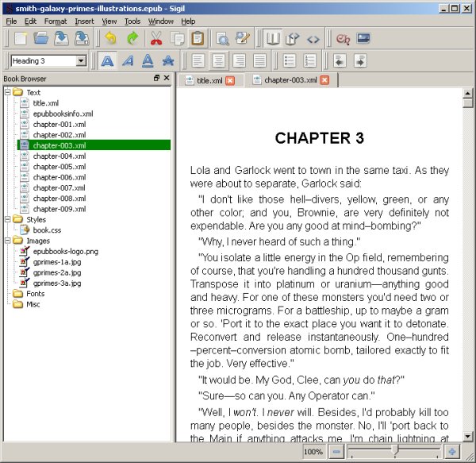476x463 pixels.
Task: Toggle Bold text formatting
Action: click(x=106, y=60)
